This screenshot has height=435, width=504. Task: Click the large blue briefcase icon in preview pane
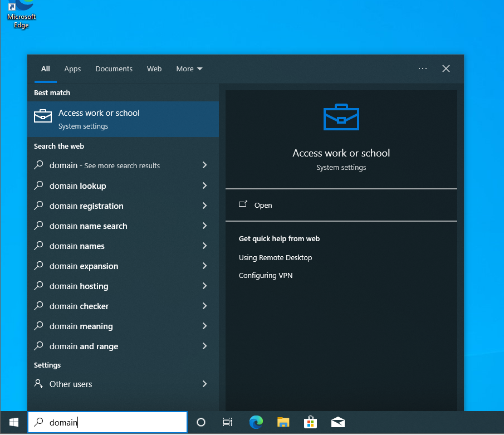point(341,118)
